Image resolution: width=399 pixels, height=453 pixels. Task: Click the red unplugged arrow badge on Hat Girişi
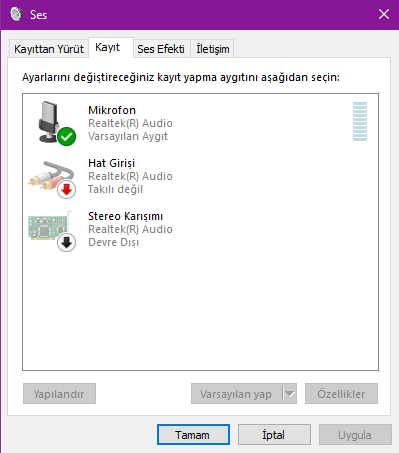67,190
